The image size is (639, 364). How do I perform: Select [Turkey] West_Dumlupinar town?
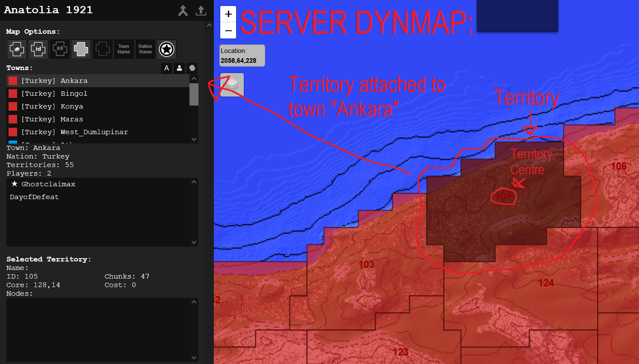click(x=98, y=132)
